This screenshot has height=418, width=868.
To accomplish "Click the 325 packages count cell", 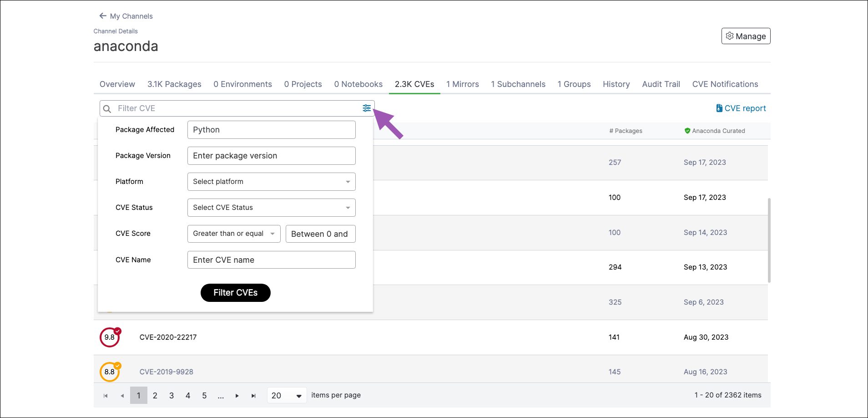I will (615, 302).
